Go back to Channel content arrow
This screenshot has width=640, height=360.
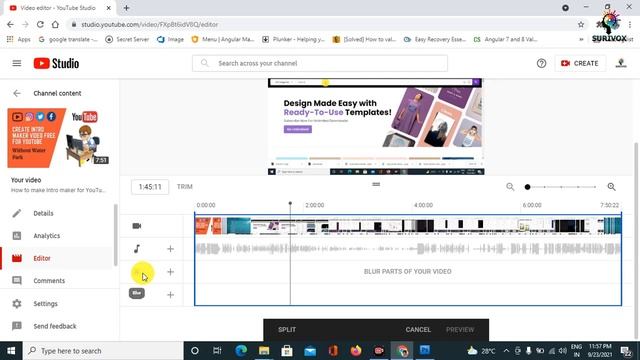pyautogui.click(x=17, y=93)
